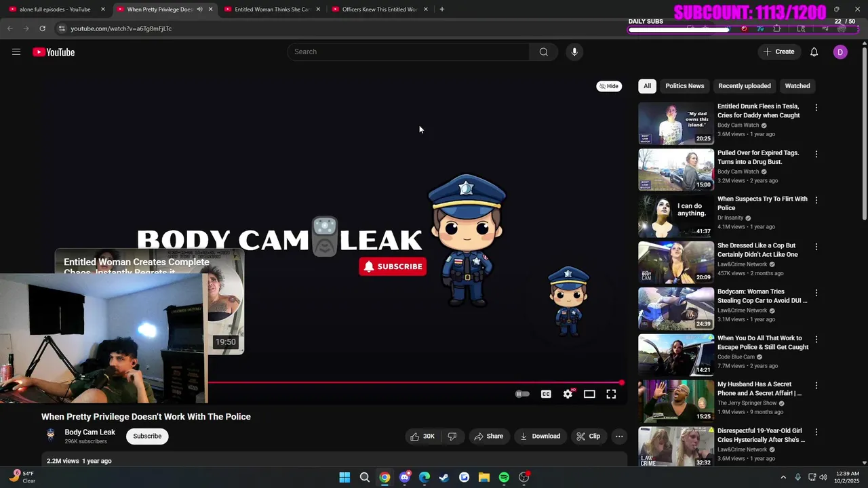This screenshot has width=868, height=488.
Task: Click the search magnifier button
Action: coord(543,52)
